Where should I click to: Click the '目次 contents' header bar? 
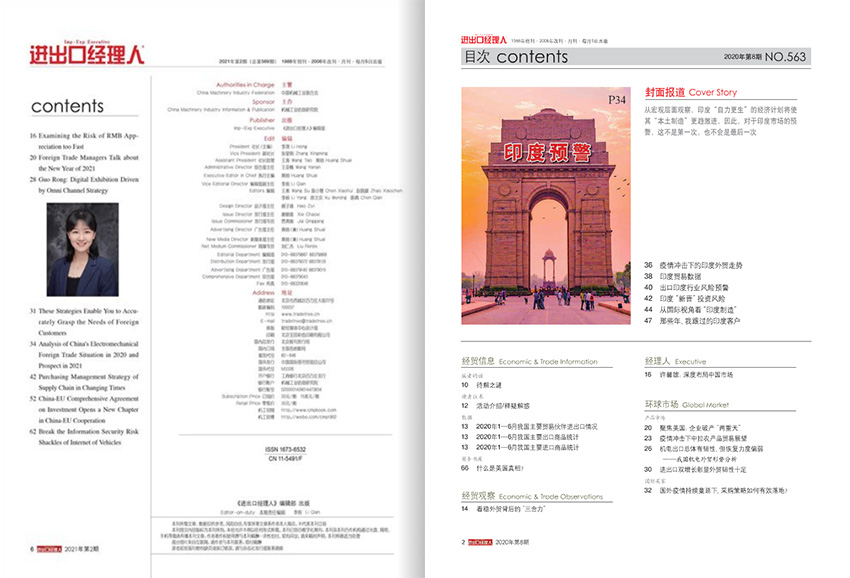636,57
